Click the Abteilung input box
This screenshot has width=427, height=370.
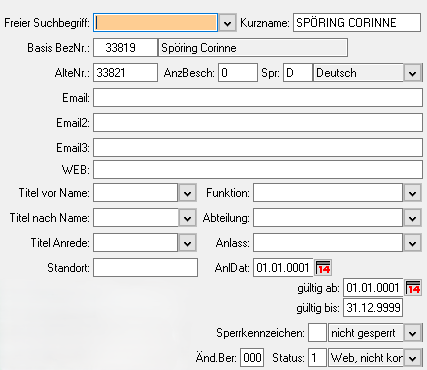pos(328,218)
